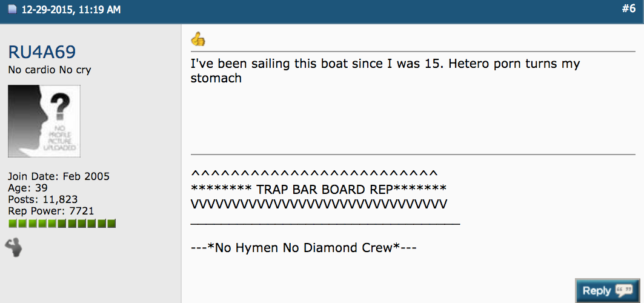Click the TRAP BAR BOARD REP signature line

[319, 189]
